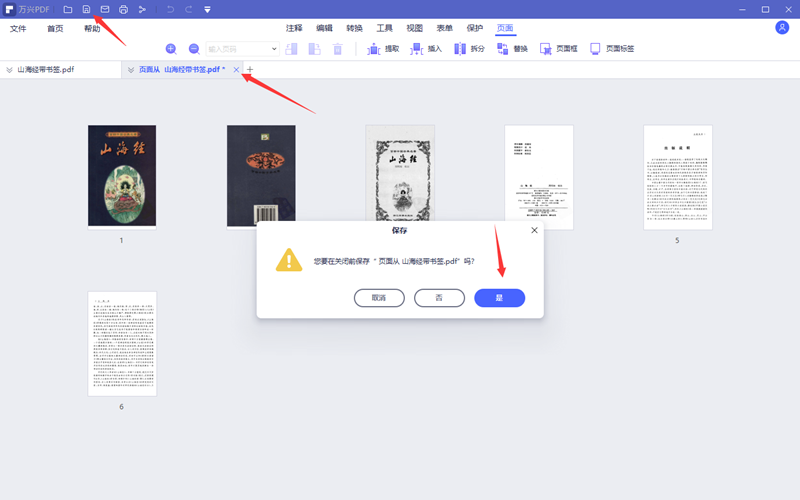The image size is (800, 500).
Task: Click the email envelope icon
Action: (x=105, y=10)
